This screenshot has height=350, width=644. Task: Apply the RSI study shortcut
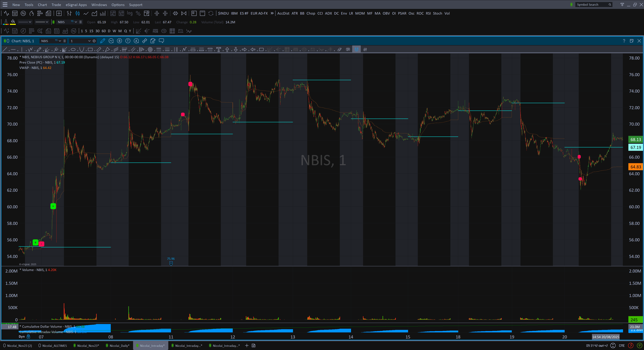[428, 13]
